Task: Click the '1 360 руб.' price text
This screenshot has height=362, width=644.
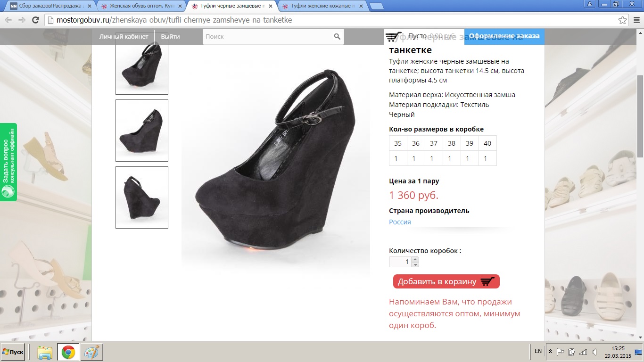Action: [x=413, y=195]
